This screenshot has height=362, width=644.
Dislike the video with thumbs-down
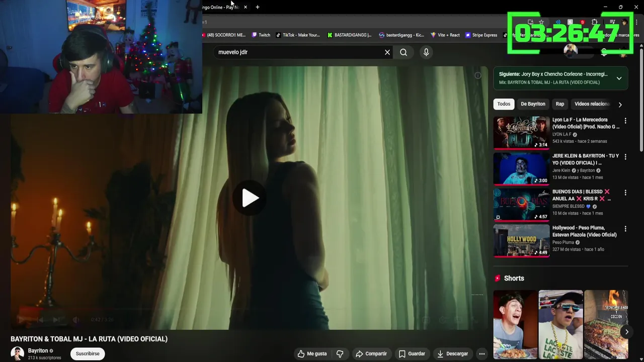click(340, 354)
